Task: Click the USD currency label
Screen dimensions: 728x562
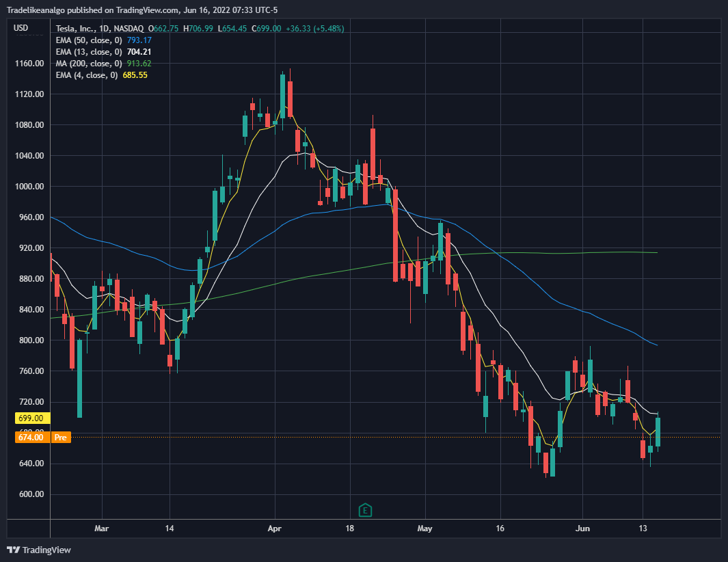Action: pyautogui.click(x=21, y=28)
